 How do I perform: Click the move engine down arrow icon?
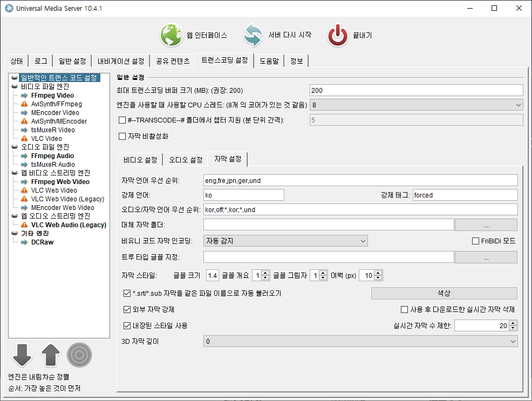(22, 355)
